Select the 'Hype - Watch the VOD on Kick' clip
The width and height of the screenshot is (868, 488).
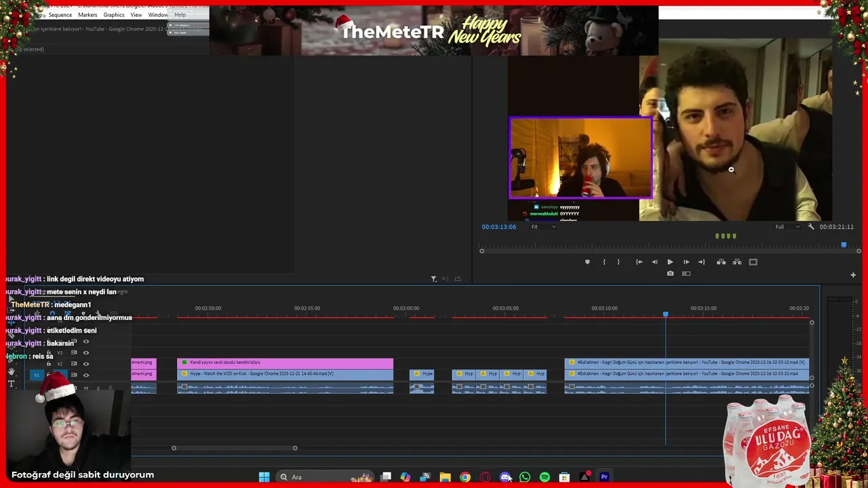point(285,374)
